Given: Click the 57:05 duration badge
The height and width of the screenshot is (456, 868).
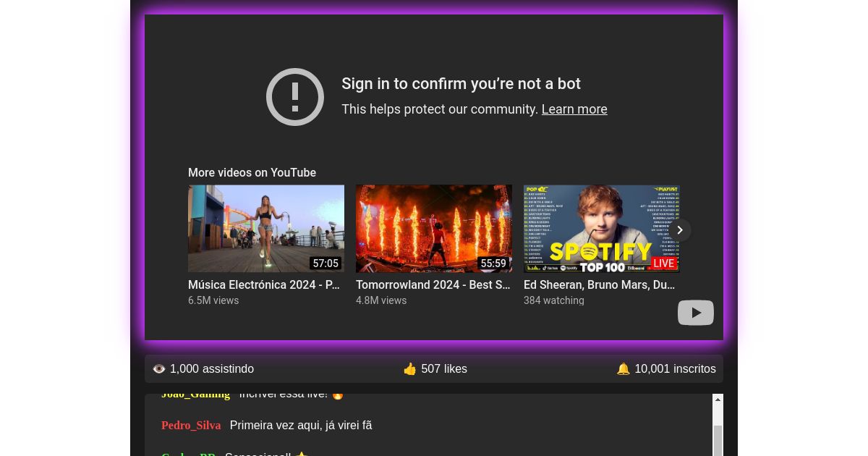Looking at the screenshot, I should [x=325, y=263].
